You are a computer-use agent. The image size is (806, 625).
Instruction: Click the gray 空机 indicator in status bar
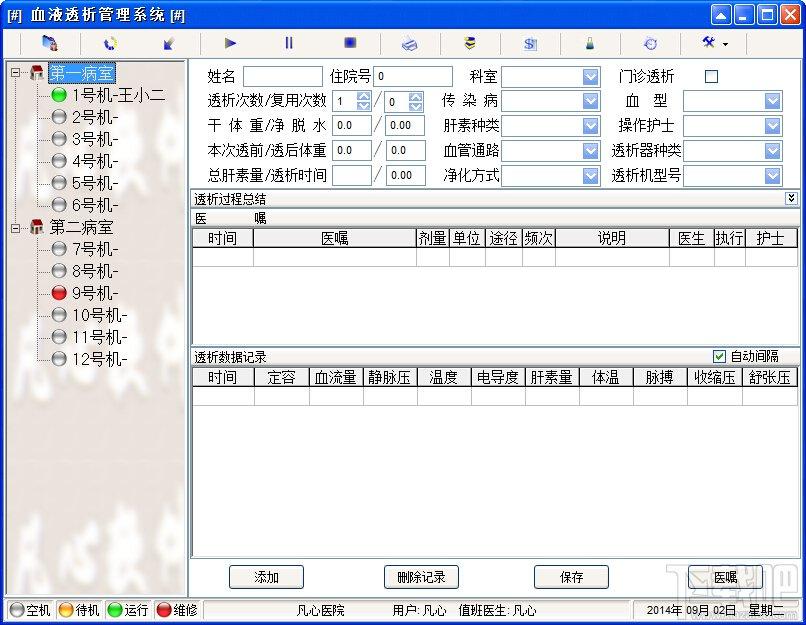tap(17, 610)
